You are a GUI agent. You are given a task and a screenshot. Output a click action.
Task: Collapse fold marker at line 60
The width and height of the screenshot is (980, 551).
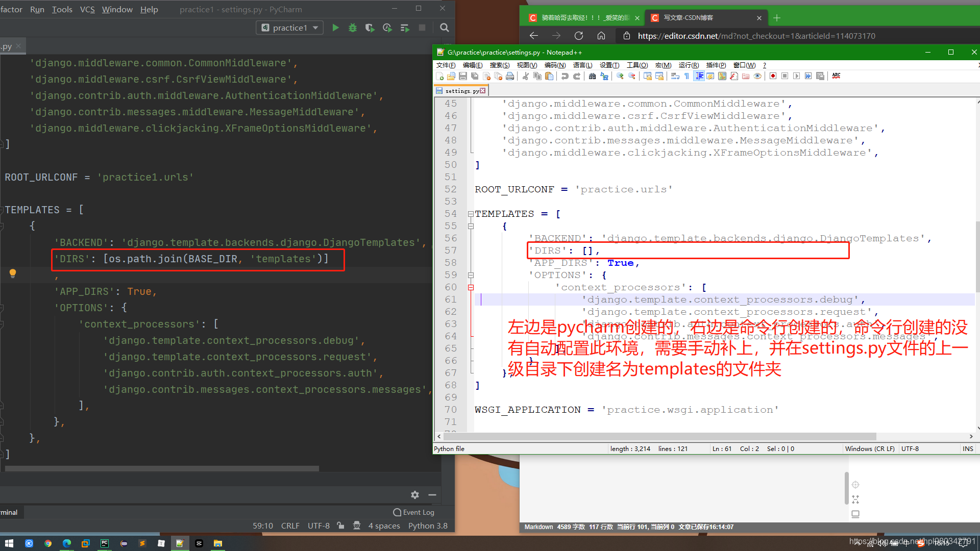[x=471, y=288]
